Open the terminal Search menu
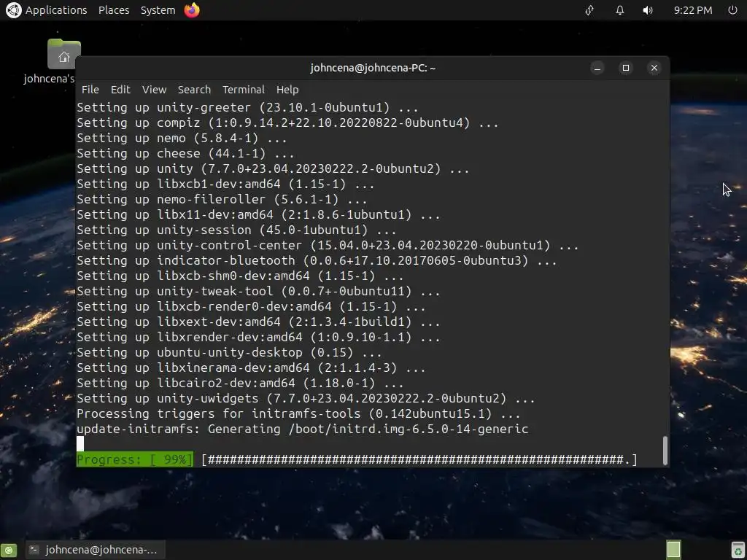This screenshot has width=747, height=560. (x=194, y=90)
